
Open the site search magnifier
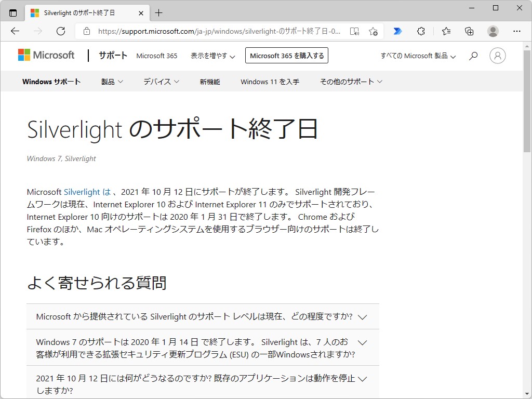click(473, 56)
